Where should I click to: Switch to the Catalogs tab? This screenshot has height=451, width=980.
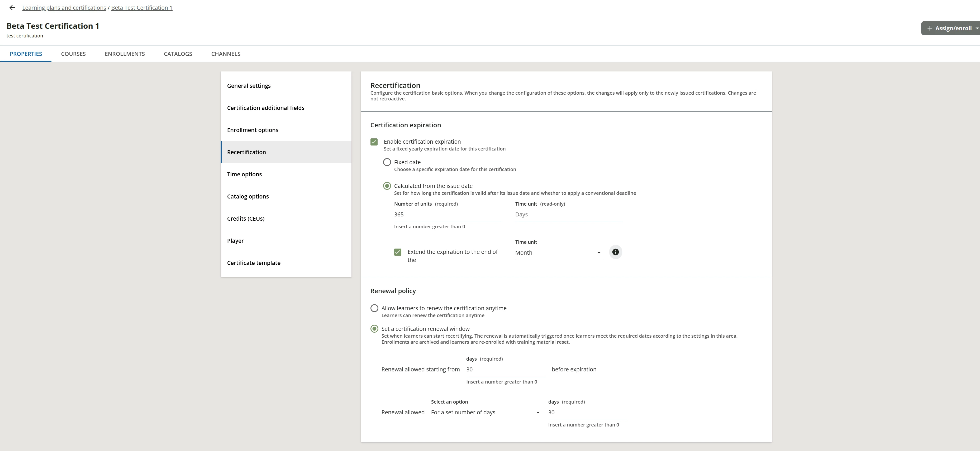[178, 54]
